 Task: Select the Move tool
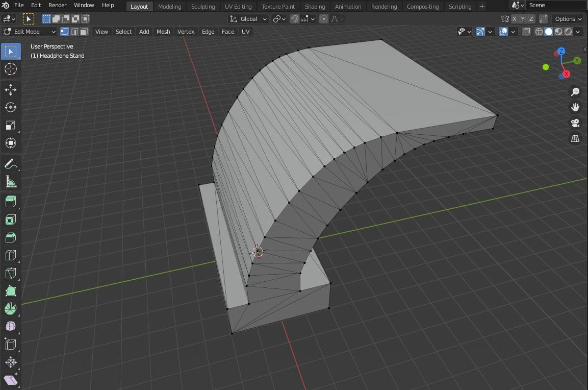(11, 90)
